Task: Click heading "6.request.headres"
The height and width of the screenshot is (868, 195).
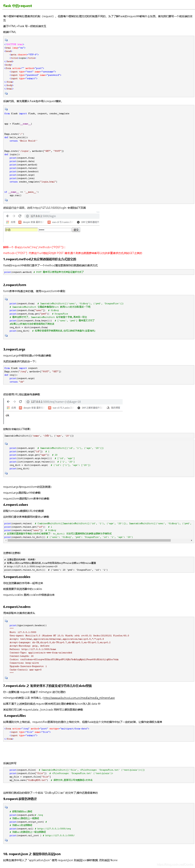Action: tap(17, 607)
